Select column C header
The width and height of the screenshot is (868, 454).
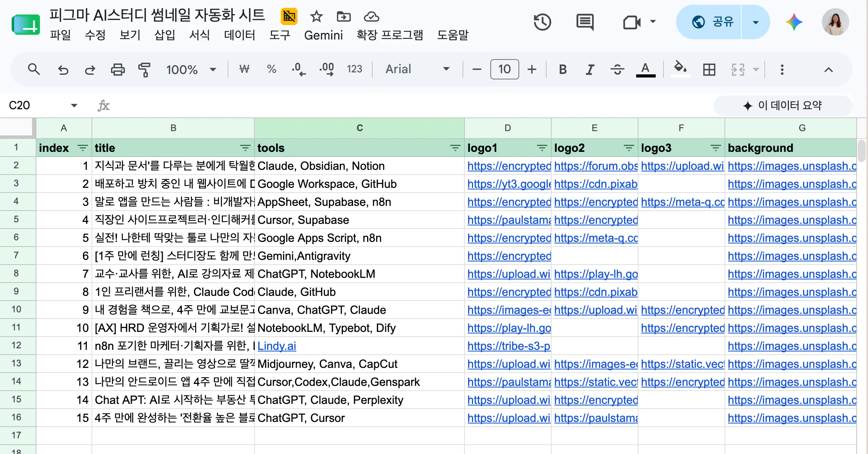(x=359, y=128)
